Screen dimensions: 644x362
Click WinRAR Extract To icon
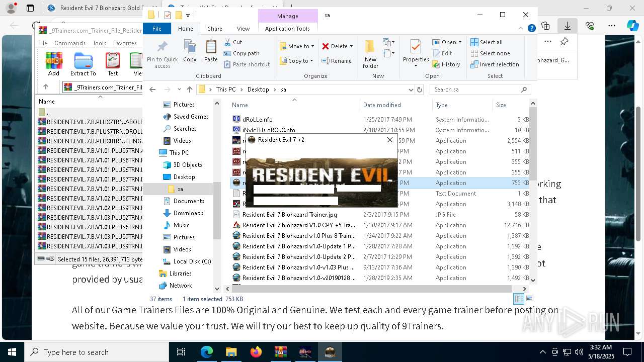click(83, 64)
